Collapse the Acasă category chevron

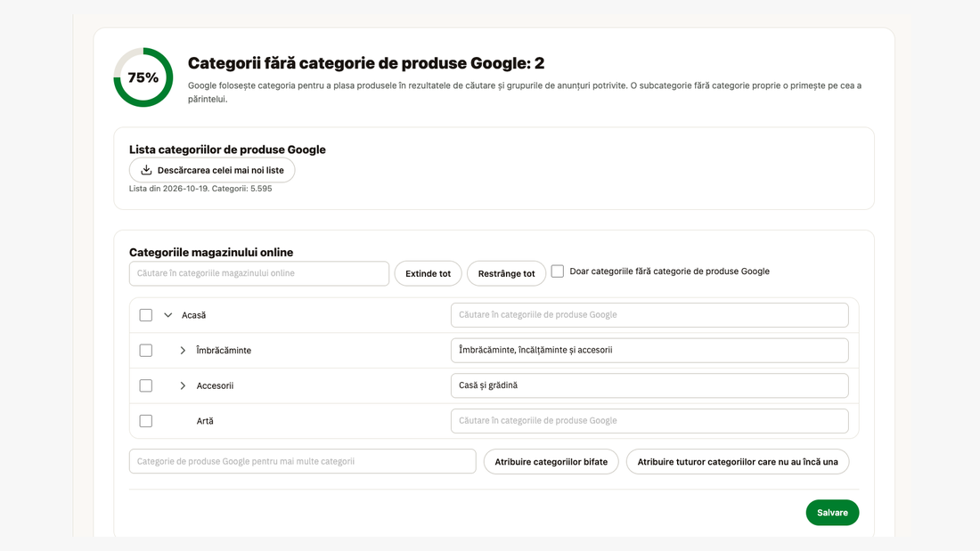click(x=168, y=315)
